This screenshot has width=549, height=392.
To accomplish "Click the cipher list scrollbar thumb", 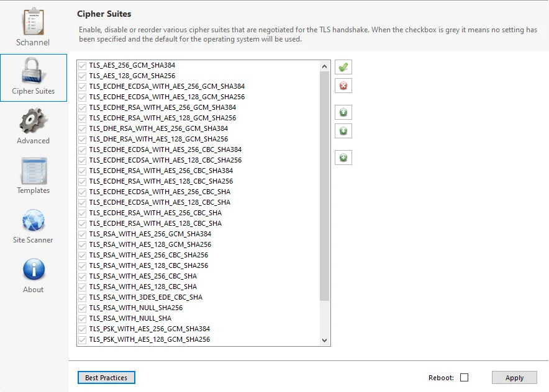I will 325,185.
